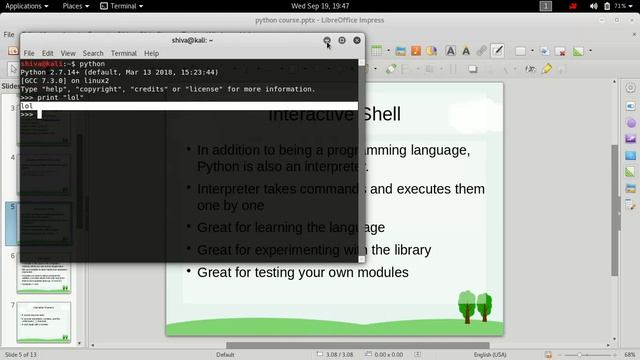This screenshot has width=640, height=360.
Task: Open the Slide Layout dropdown arrow
Action: click(x=590, y=51)
